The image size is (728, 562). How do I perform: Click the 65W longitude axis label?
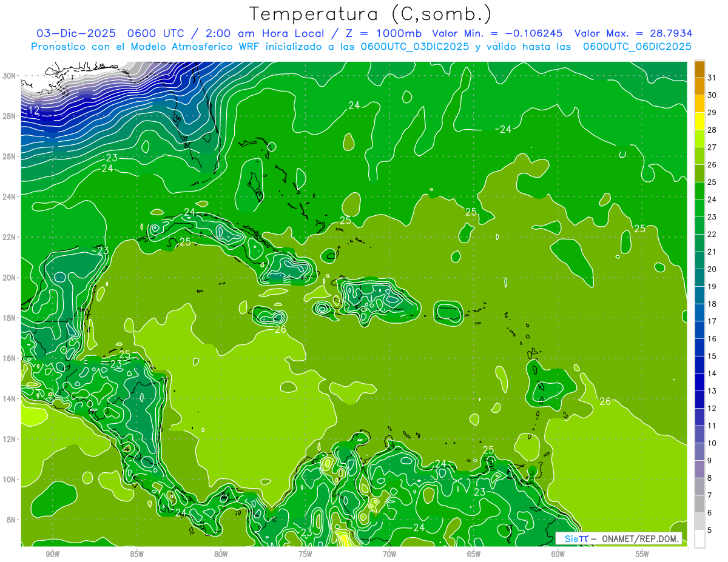pos(474,555)
